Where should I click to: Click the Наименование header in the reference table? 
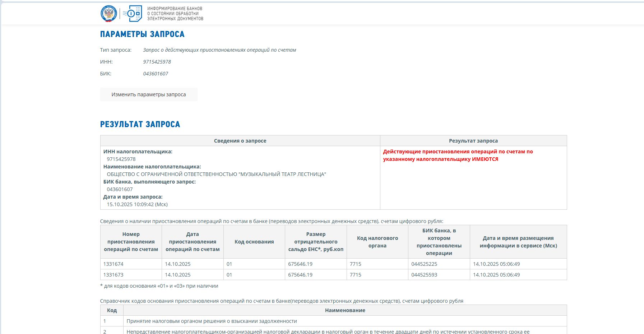(345, 310)
